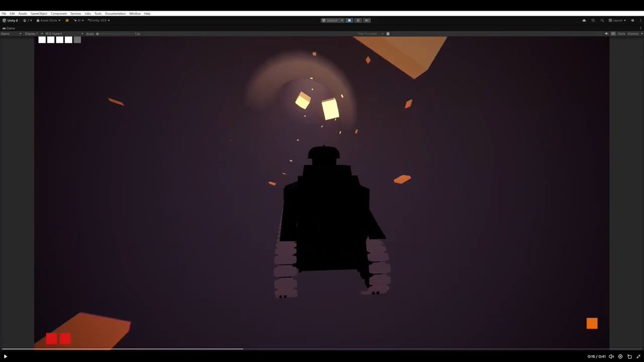This screenshot has width=644, height=362.
Task: Open the Tools menu
Action: coord(98,13)
